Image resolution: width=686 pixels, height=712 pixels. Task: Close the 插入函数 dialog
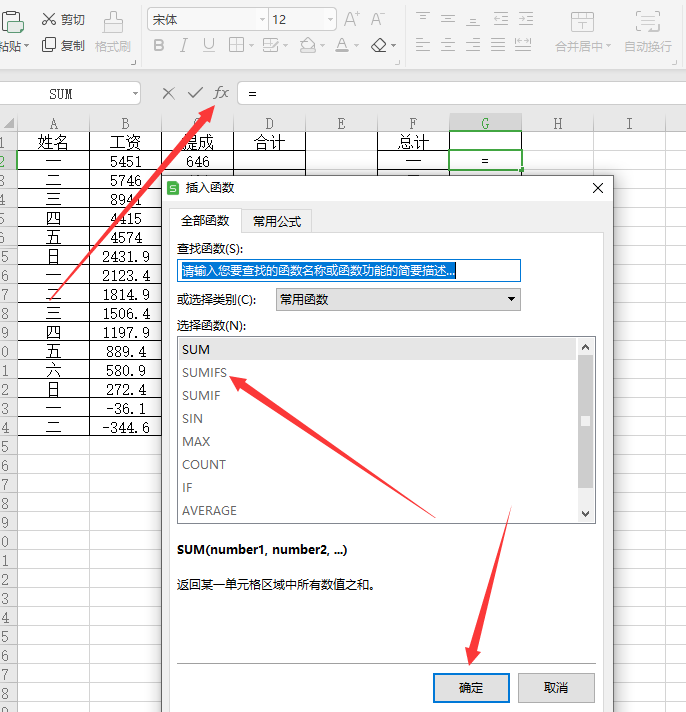pos(598,188)
